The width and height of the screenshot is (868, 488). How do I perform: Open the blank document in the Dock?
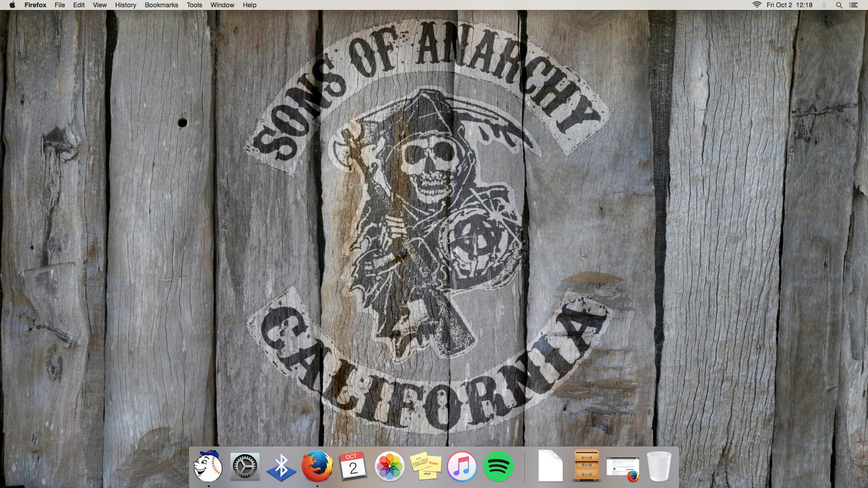pyautogui.click(x=550, y=465)
